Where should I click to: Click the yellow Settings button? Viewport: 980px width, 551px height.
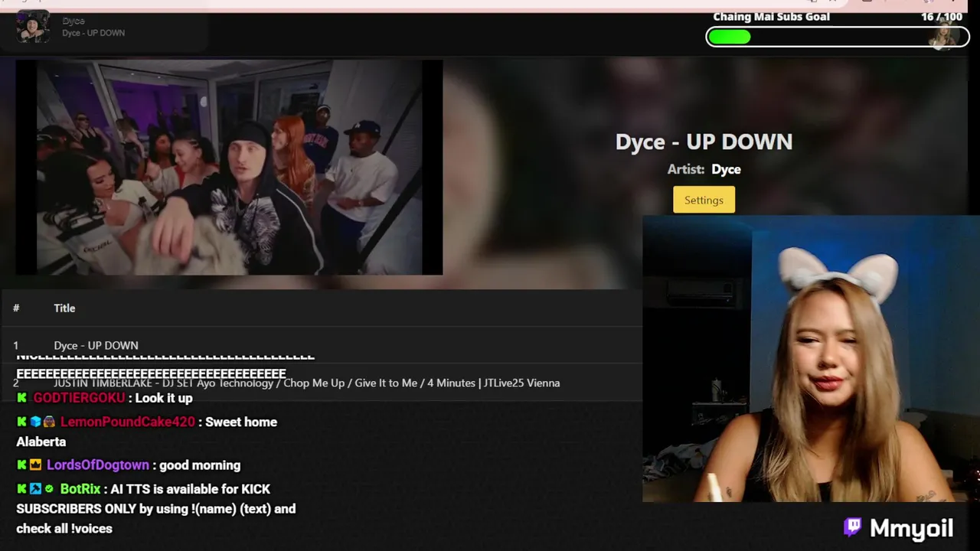(x=704, y=200)
